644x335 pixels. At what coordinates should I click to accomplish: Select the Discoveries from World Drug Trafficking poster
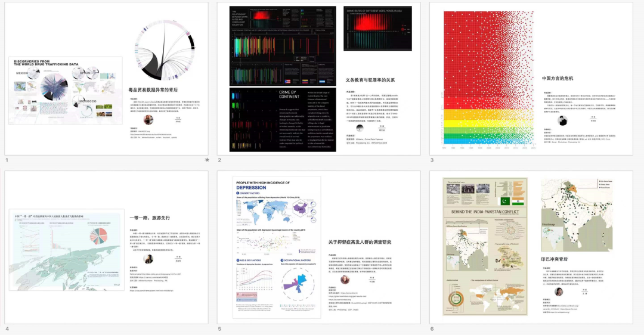(x=66, y=91)
